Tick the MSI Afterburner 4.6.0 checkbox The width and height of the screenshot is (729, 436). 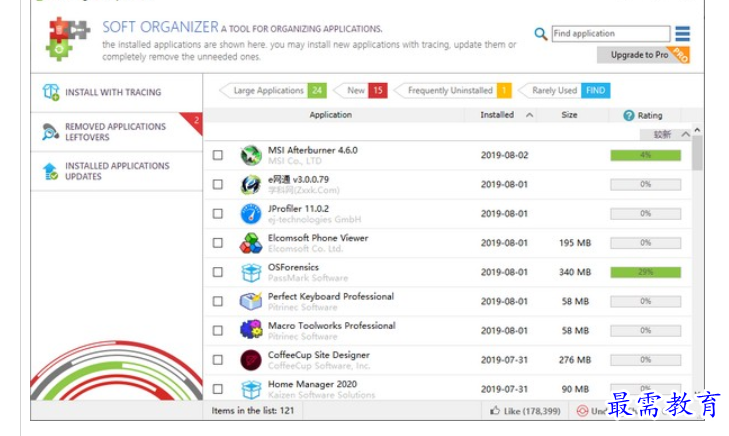coord(218,155)
